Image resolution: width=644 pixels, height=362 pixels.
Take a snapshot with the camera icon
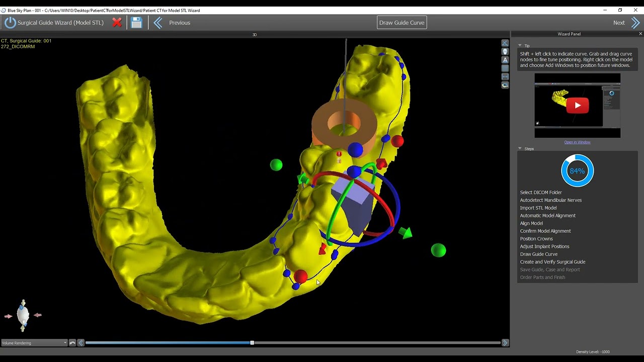click(x=505, y=85)
